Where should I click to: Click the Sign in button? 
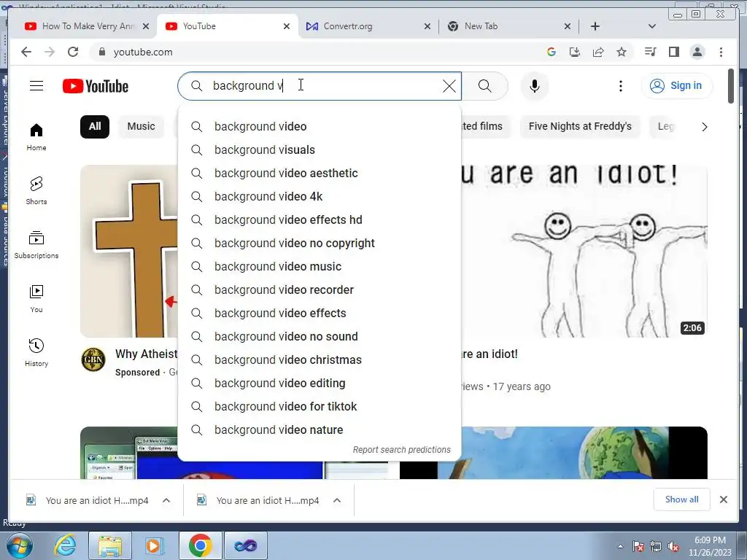coord(676,86)
